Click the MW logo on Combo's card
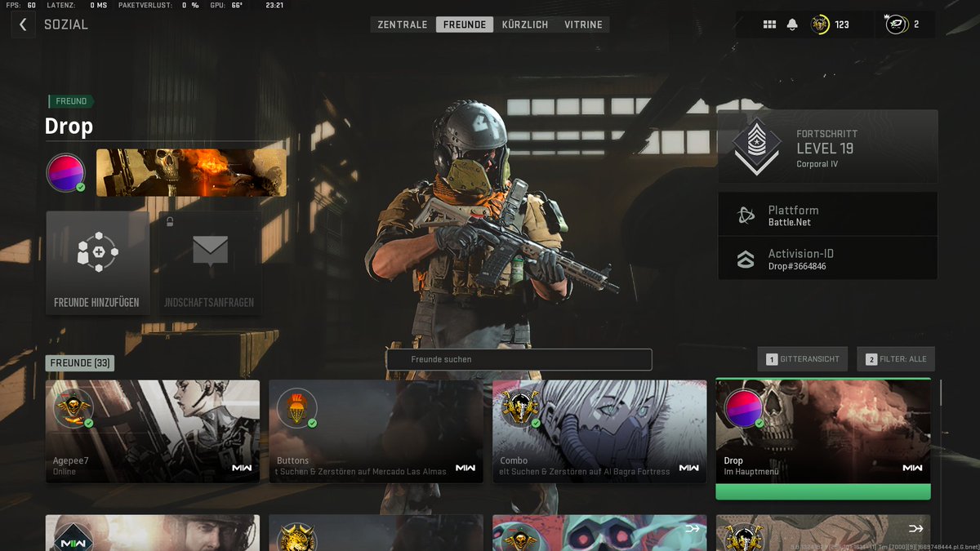Viewport: 980px width, 551px height. tap(689, 468)
